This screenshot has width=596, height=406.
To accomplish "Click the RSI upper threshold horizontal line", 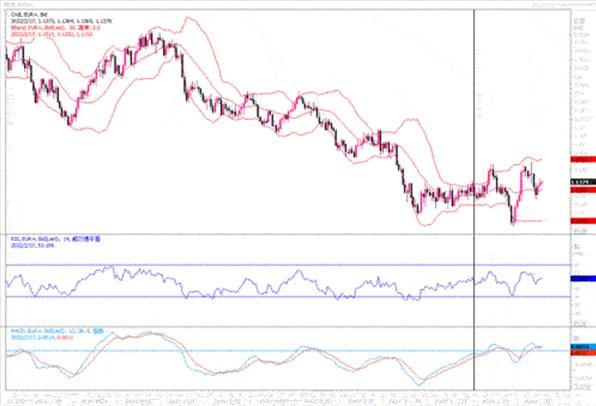I will click(288, 265).
